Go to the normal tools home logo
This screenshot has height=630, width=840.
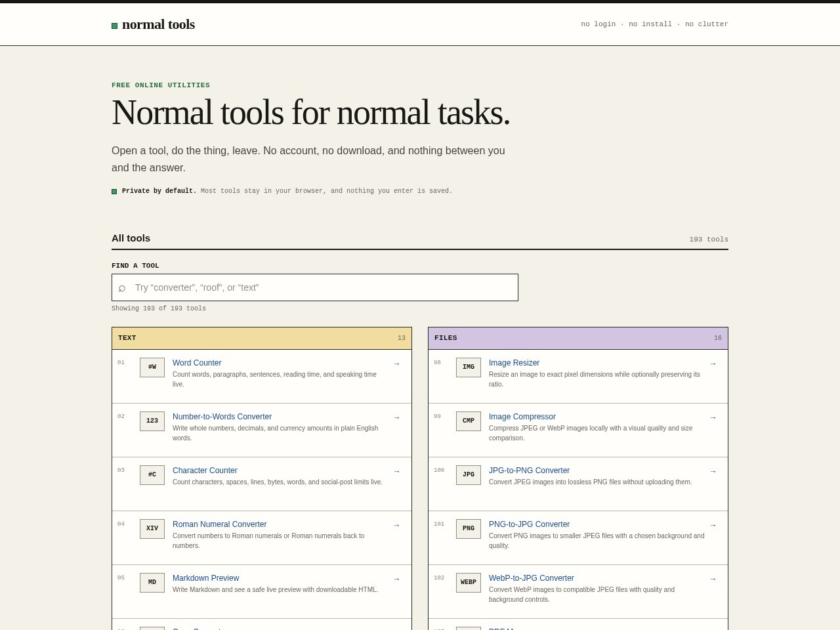click(153, 24)
